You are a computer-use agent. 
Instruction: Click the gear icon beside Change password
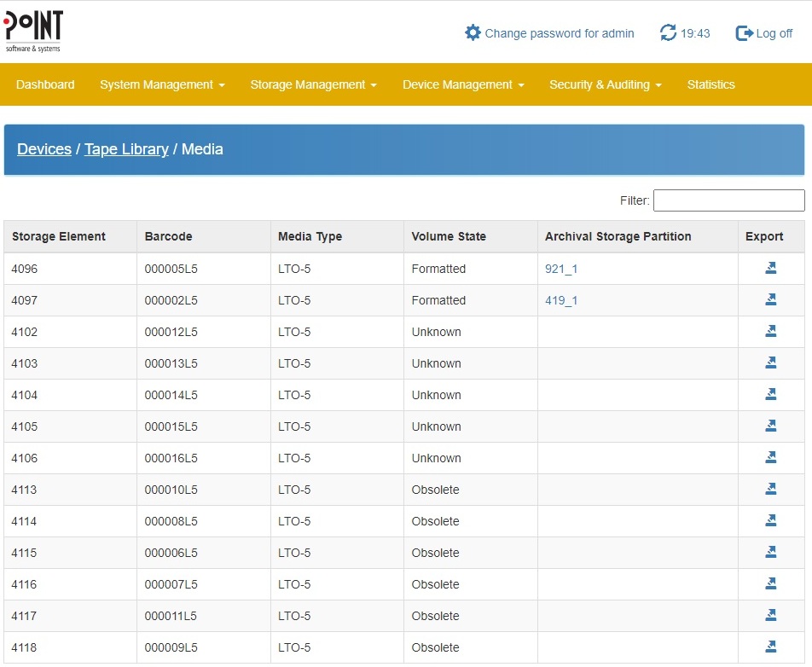tap(473, 32)
